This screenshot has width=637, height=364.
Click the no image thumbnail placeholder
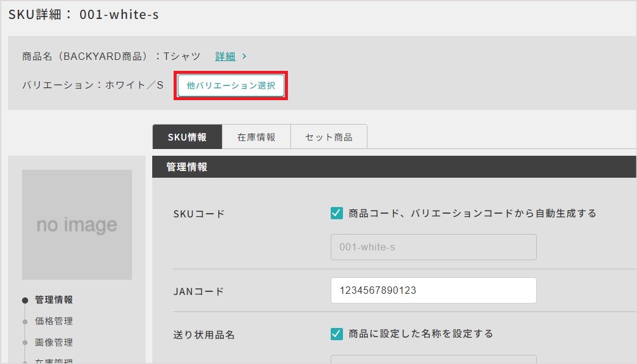tap(77, 224)
